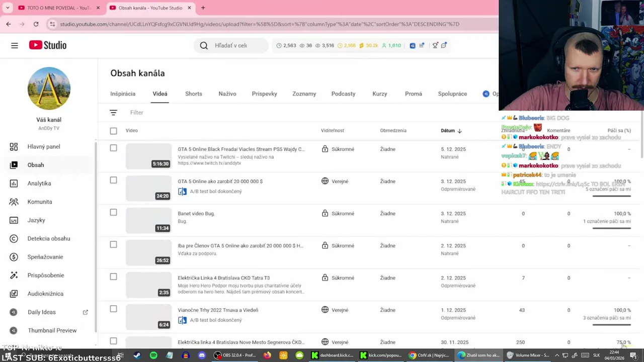Select the Banet video Bug checkbox

(113, 213)
